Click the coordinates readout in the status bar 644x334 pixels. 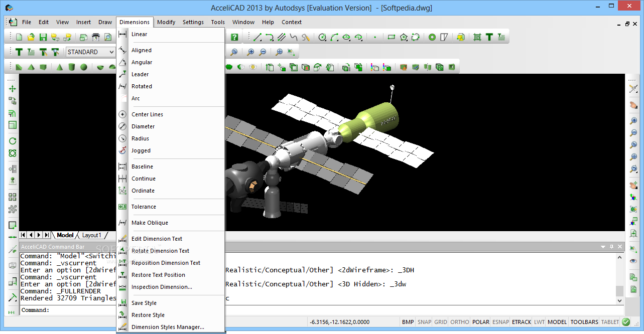click(x=339, y=322)
